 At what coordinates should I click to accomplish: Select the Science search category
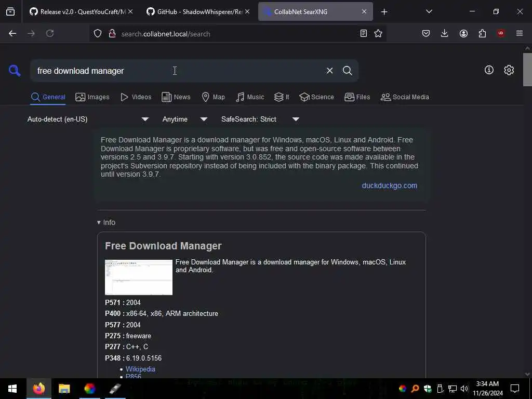[316, 97]
